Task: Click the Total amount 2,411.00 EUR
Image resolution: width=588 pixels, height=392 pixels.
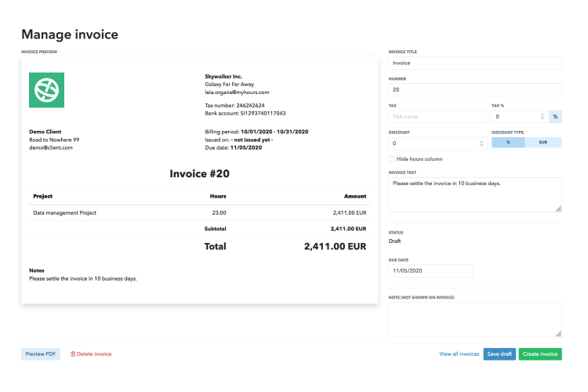Action: pyautogui.click(x=336, y=246)
